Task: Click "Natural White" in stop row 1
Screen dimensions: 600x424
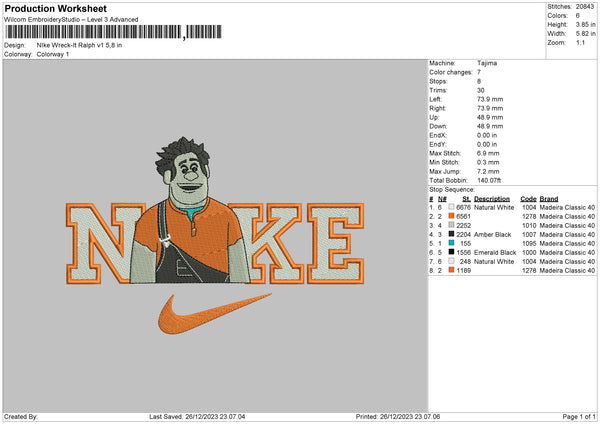Action: pyautogui.click(x=494, y=207)
